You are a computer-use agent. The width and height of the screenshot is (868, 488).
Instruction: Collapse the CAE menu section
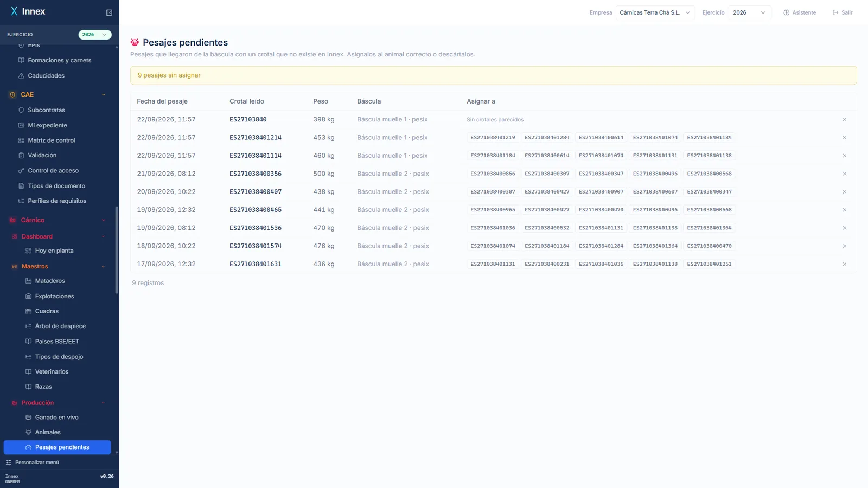104,95
